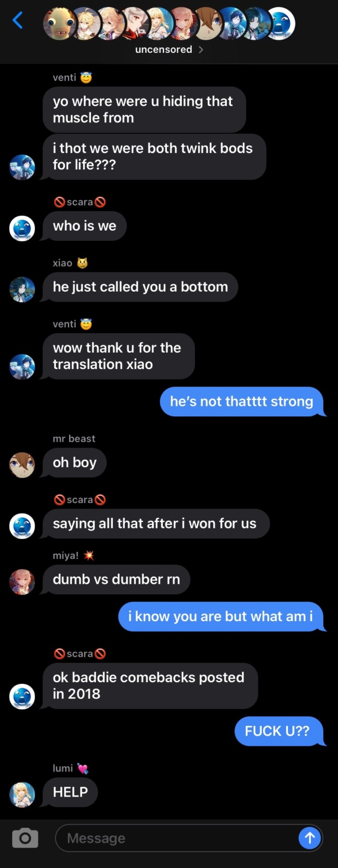The width and height of the screenshot is (338, 868).
Task: Tap the blue send arrow button
Action: pyautogui.click(x=310, y=838)
